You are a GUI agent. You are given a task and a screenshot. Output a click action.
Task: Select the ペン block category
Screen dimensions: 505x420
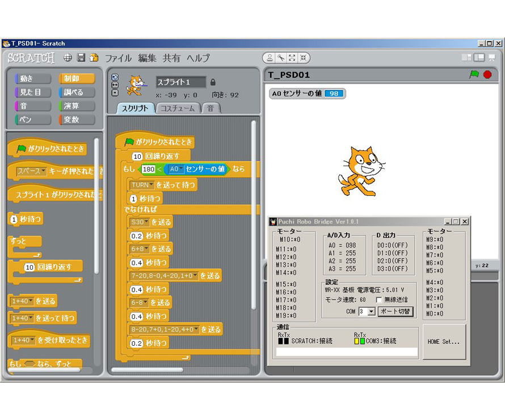pyautogui.click(x=33, y=120)
